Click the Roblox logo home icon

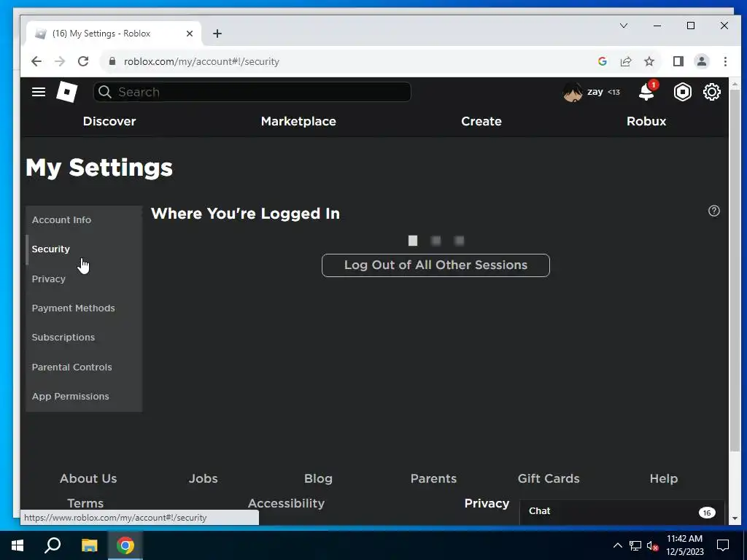[x=66, y=92]
